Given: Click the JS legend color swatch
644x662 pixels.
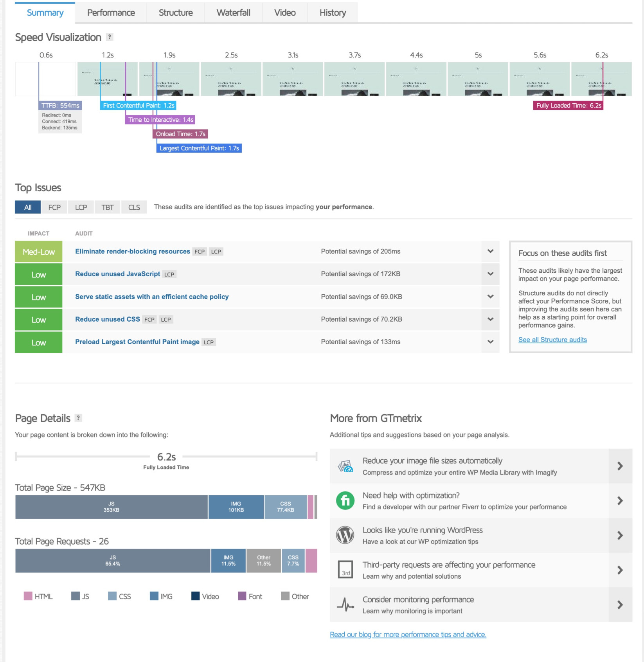Looking at the screenshot, I should pos(76,596).
